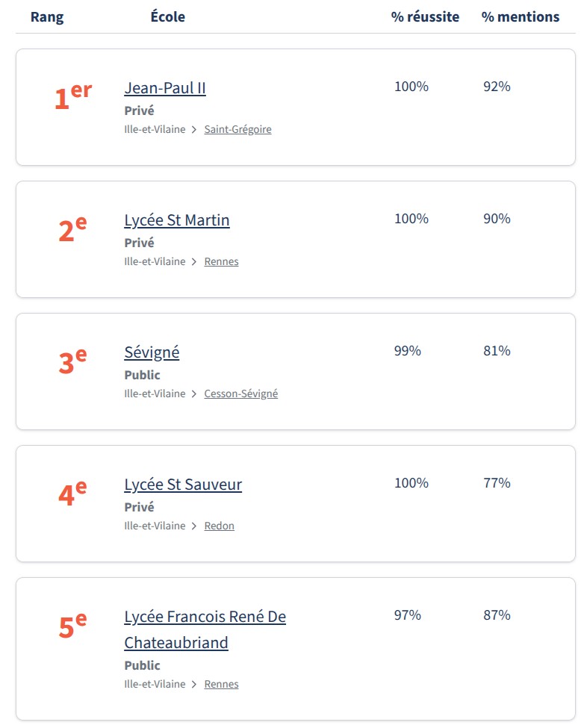Click the 3e rank badge
Screen dimensions: 584x728
pyautogui.click(x=72, y=362)
